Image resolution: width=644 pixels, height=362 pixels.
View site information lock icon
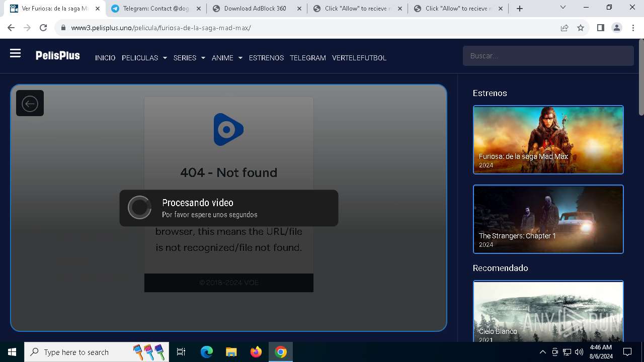(x=63, y=28)
